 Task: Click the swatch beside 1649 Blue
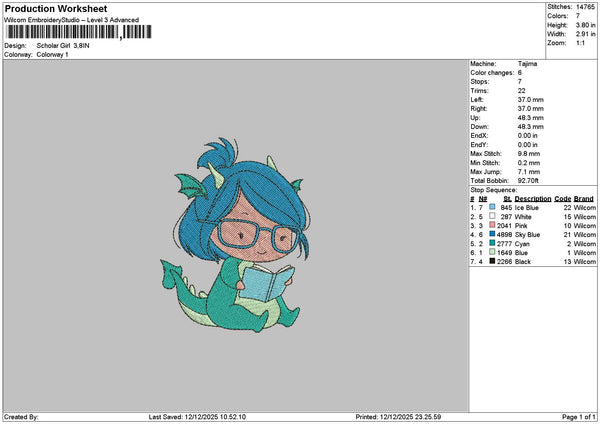click(x=492, y=252)
